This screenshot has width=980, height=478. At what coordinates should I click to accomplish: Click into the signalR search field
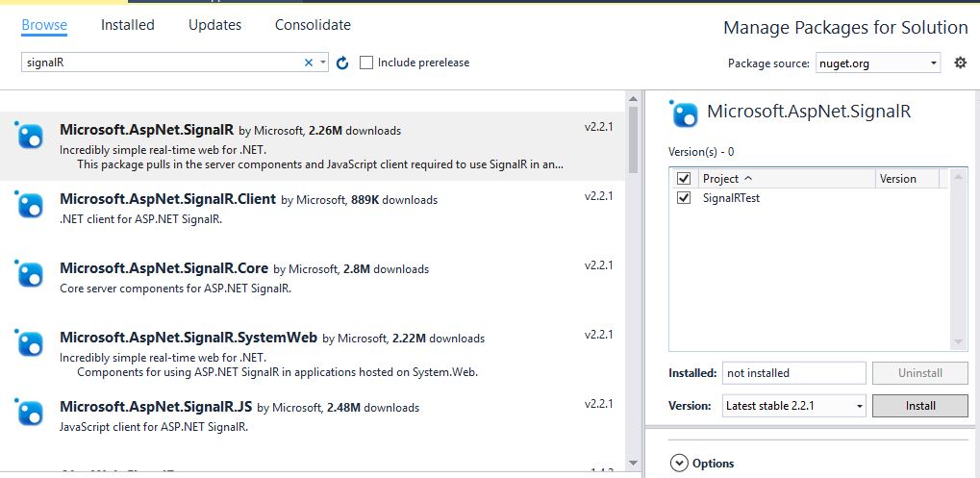click(159, 63)
